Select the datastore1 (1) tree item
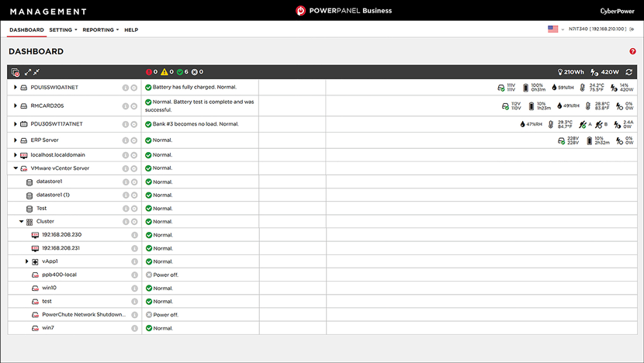 pos(53,195)
